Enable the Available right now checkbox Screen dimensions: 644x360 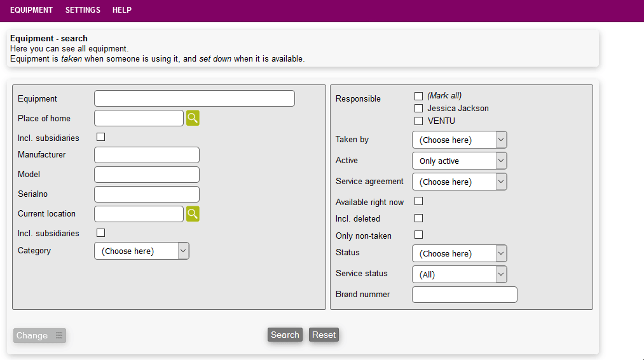pyautogui.click(x=418, y=201)
